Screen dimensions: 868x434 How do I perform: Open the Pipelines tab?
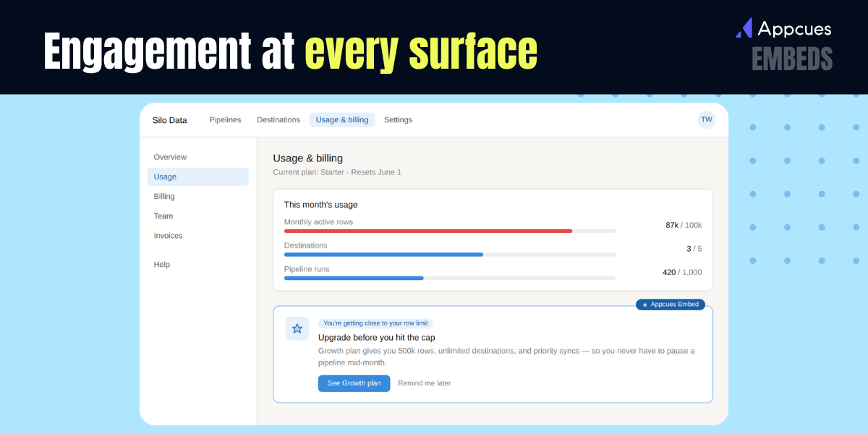click(x=225, y=120)
